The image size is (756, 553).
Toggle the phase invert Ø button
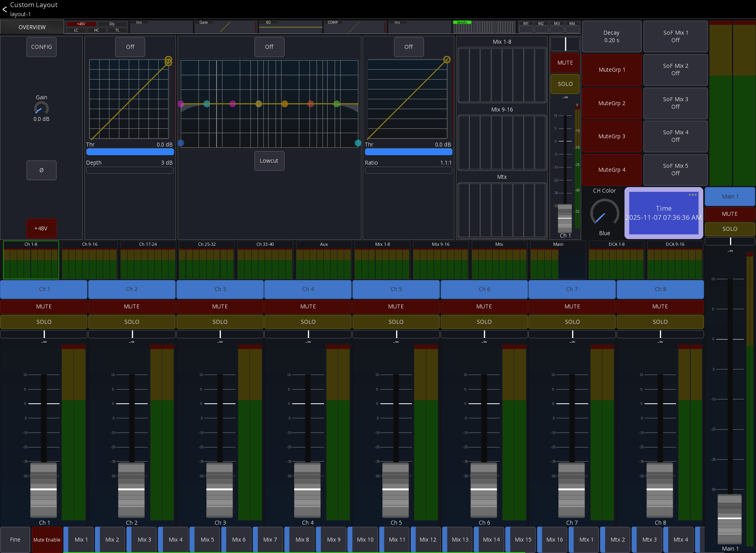tap(41, 170)
